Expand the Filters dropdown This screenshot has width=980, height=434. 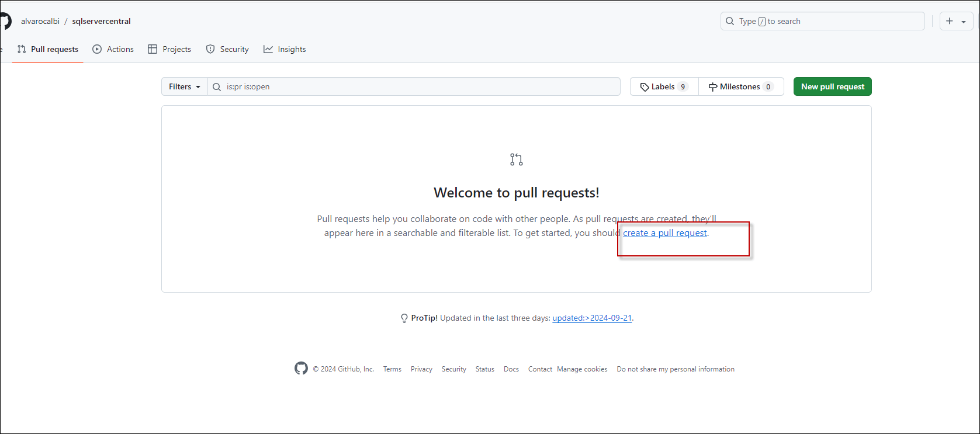(185, 86)
